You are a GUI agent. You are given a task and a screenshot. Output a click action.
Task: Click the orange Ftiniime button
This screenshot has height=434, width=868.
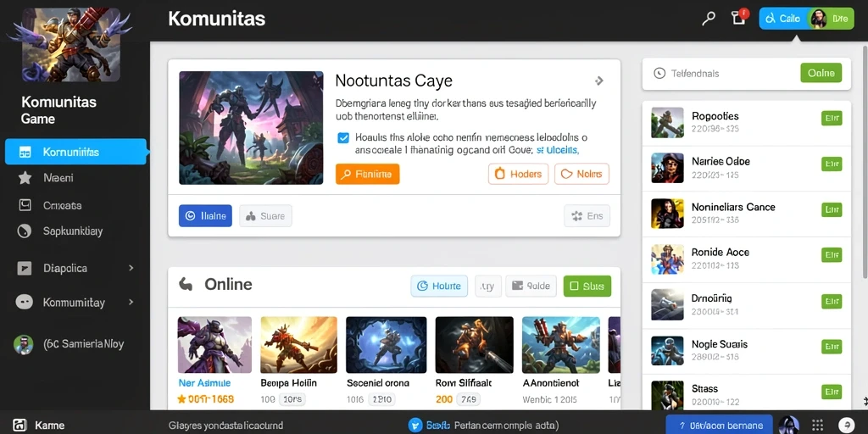tap(368, 174)
